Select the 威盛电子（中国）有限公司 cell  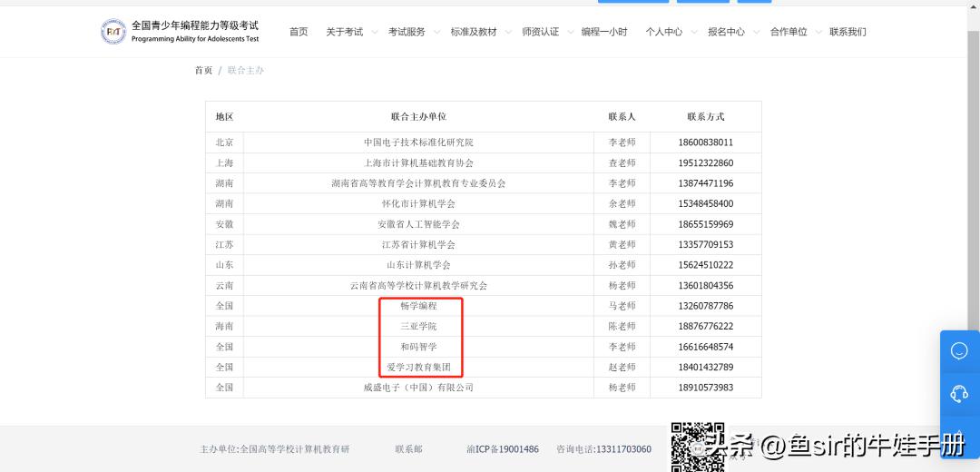coord(418,388)
